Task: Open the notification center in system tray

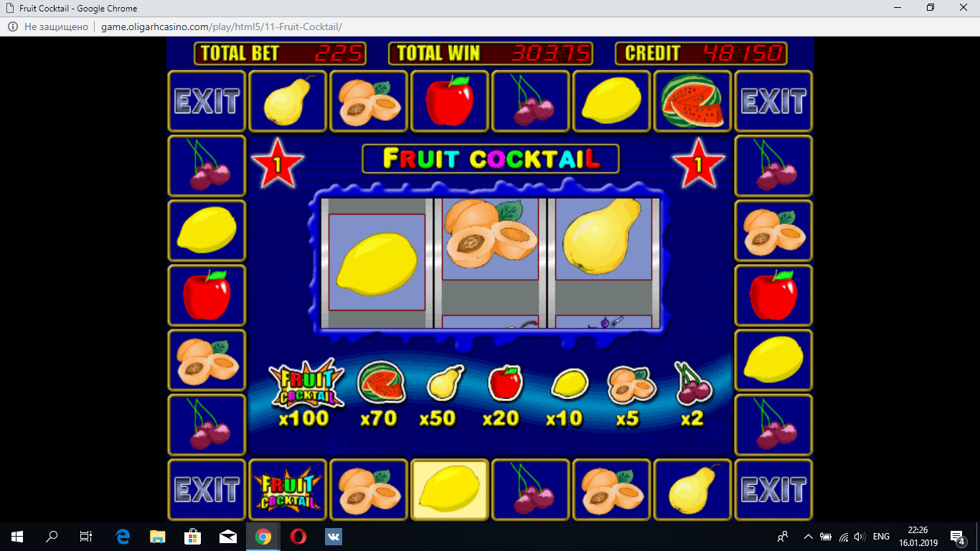Action: click(x=957, y=536)
